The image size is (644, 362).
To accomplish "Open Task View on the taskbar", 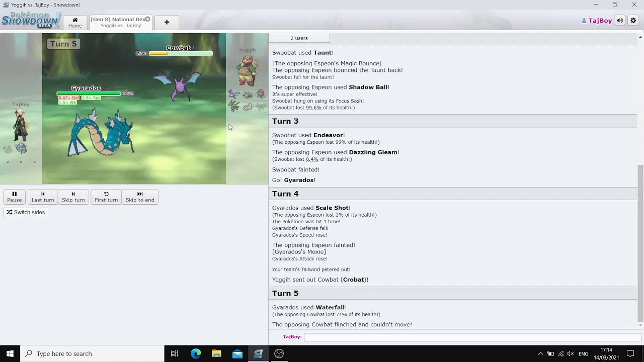I will tap(174, 353).
